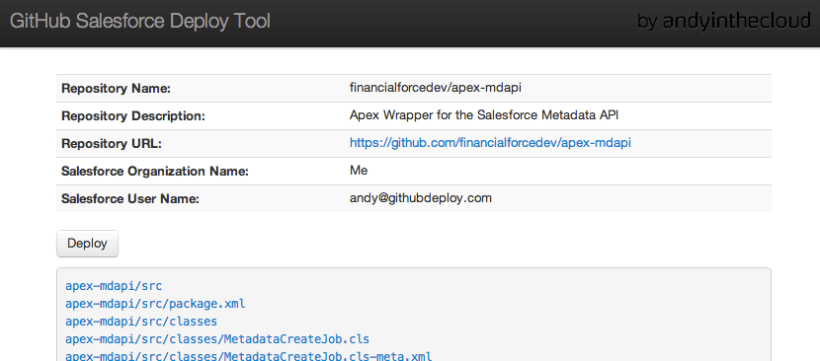The image size is (820, 361).
Task: Click the GitHub Salesforce Deploy Tool title
Action: [140, 21]
